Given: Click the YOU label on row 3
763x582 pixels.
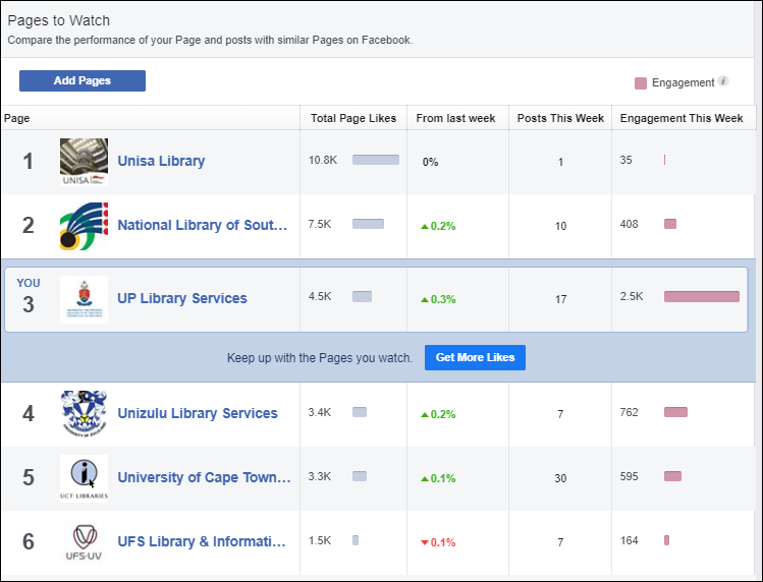Looking at the screenshot, I should tap(28, 283).
